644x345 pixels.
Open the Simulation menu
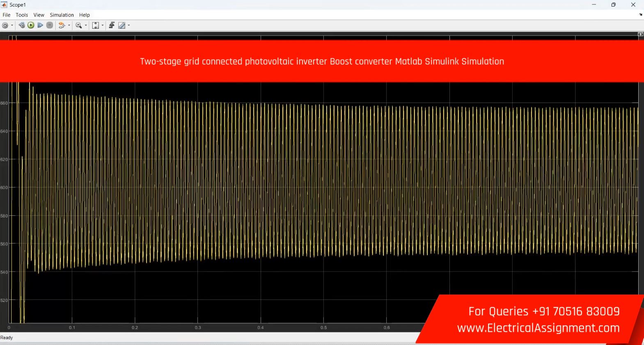[x=62, y=15]
